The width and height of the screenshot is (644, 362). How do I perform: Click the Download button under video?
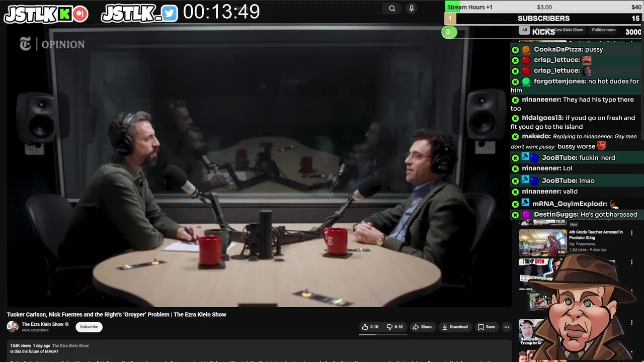coord(455,327)
